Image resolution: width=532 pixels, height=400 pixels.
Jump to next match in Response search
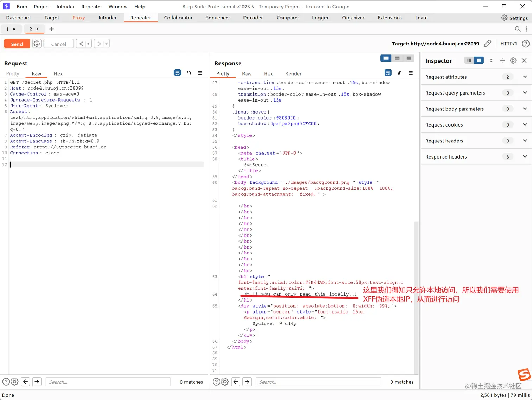point(247,382)
